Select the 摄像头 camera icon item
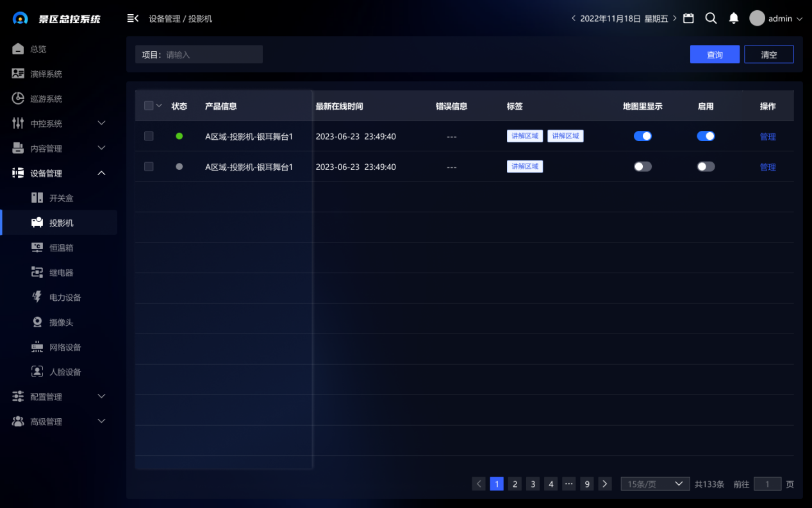812x508 pixels. pyautogui.click(x=37, y=323)
